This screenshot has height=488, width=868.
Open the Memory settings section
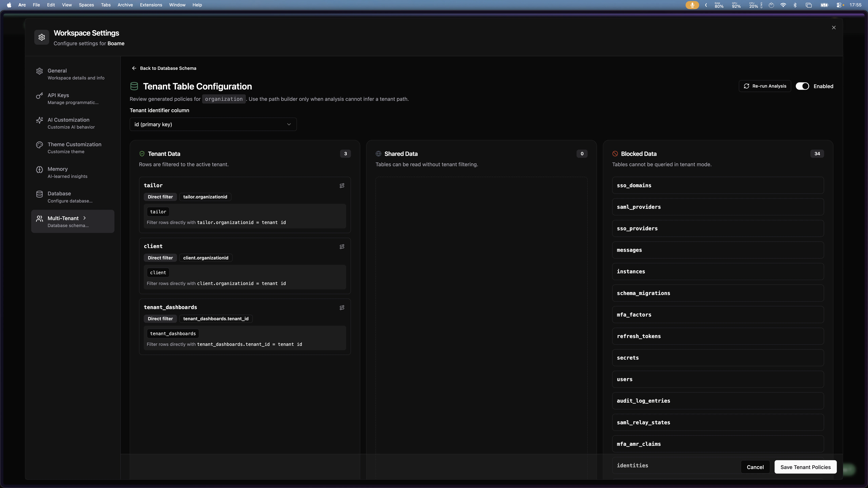click(73, 172)
